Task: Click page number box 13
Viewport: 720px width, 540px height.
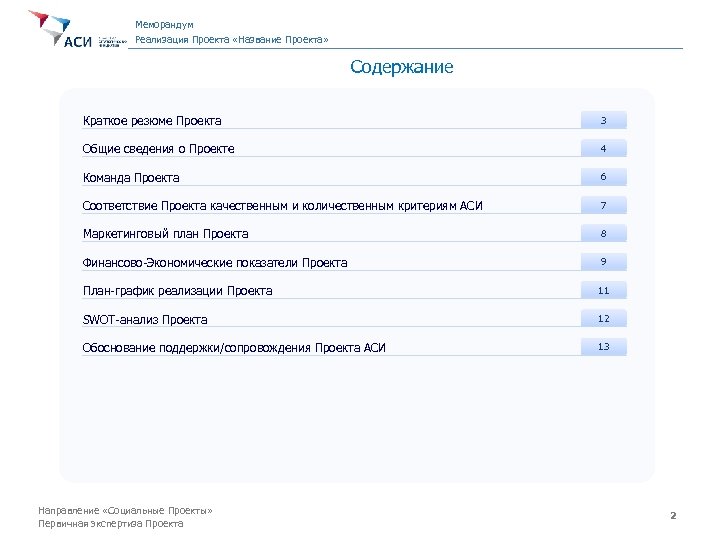Action: pos(603,347)
